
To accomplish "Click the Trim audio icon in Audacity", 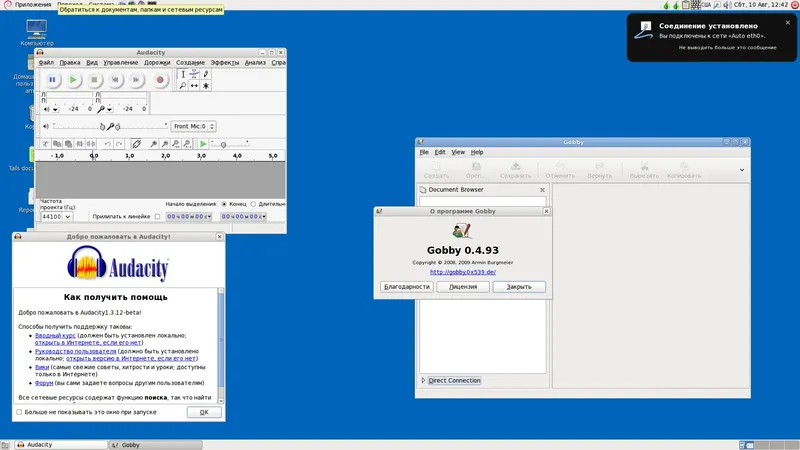I will click(x=80, y=144).
